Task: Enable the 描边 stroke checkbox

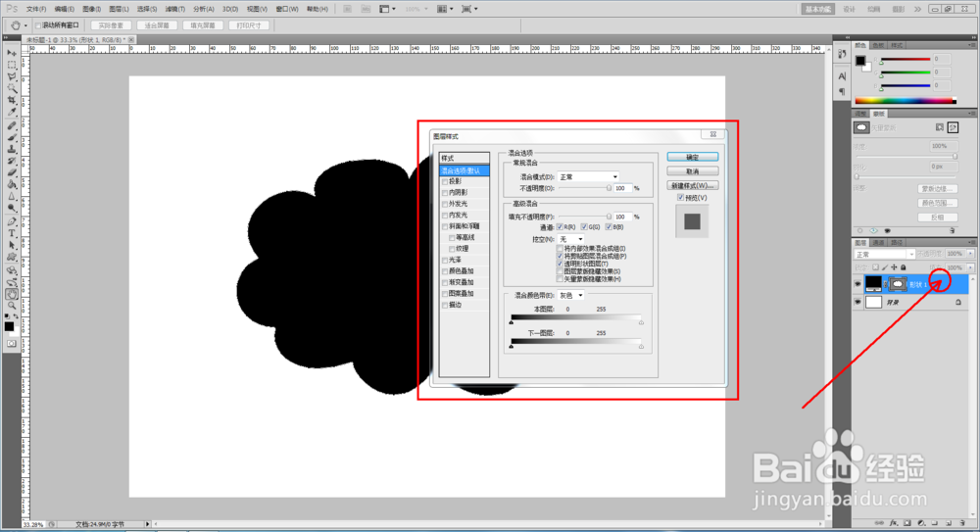Action: click(x=445, y=306)
